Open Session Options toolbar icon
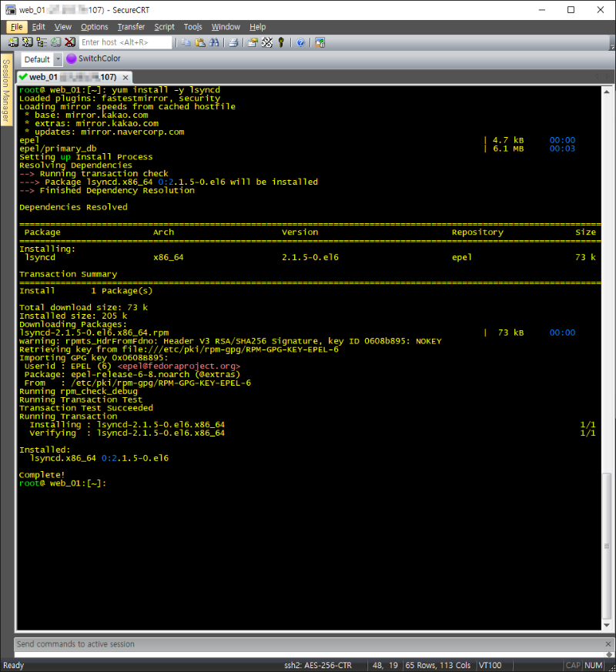This screenshot has width=616, height=672. pyautogui.click(x=253, y=42)
